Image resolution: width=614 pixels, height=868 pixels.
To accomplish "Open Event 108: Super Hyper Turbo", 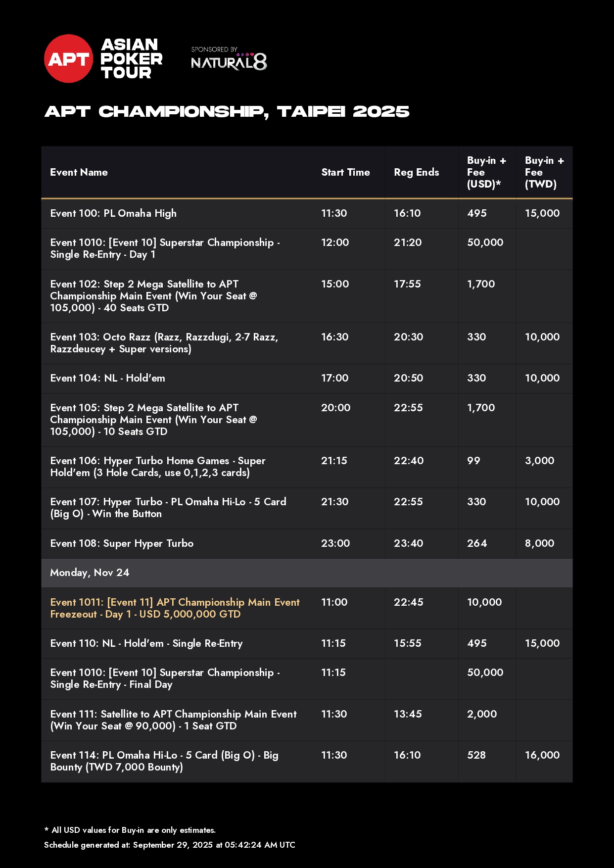I will pyautogui.click(x=122, y=543).
